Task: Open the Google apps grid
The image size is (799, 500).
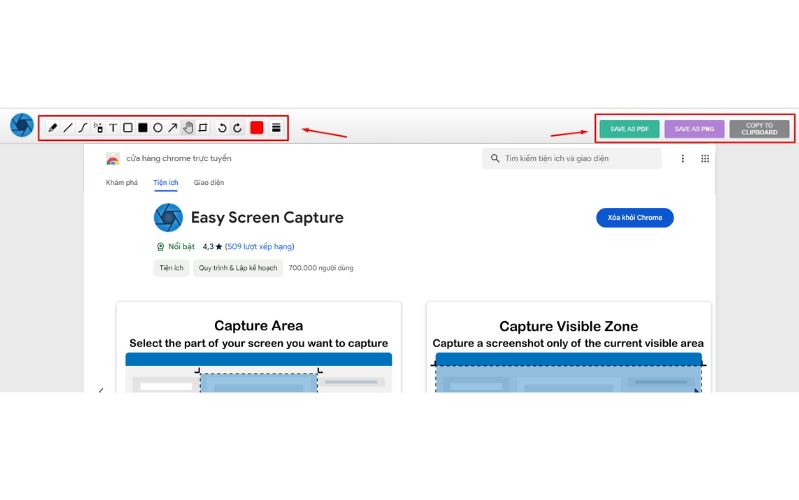Action: pos(705,159)
